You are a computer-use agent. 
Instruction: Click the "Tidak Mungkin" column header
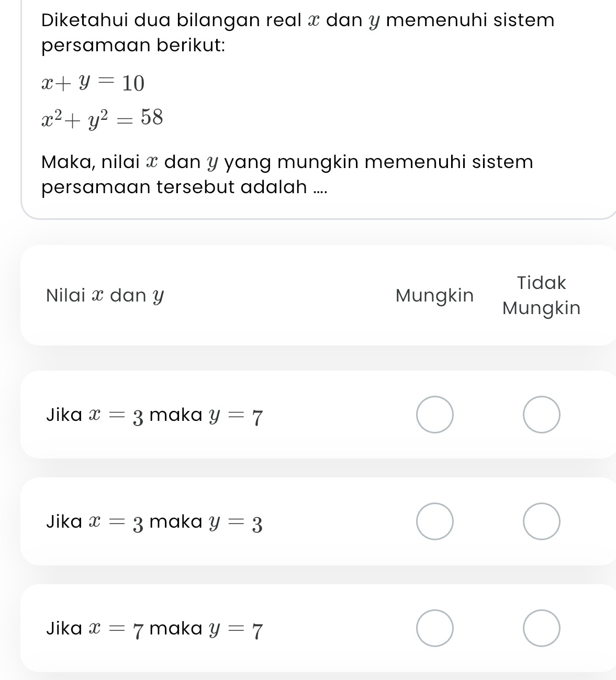pos(542,296)
